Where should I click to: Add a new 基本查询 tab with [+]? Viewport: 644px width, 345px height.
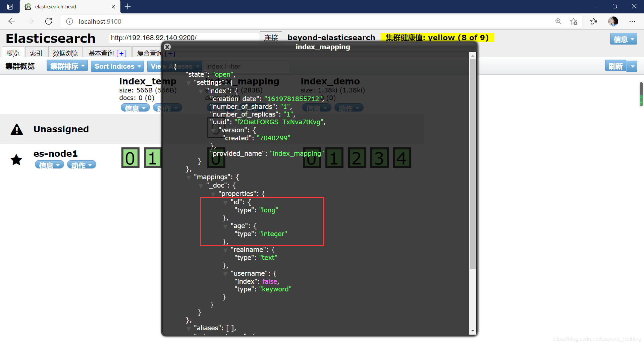[x=121, y=53]
